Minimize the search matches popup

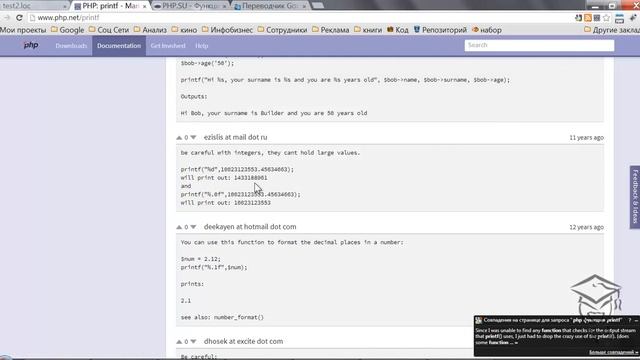pos(636,320)
